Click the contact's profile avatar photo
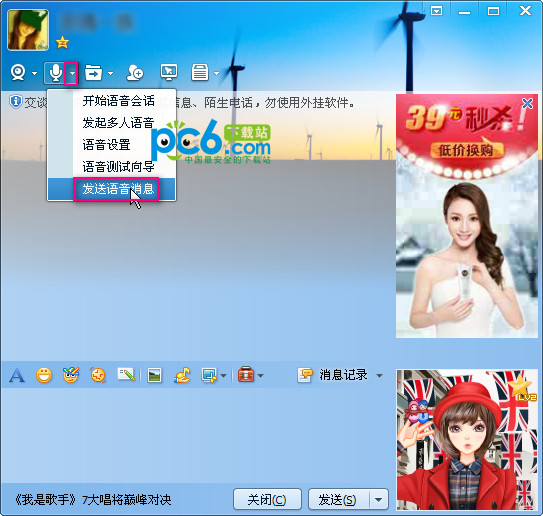This screenshot has width=543, height=516. pos(28,30)
